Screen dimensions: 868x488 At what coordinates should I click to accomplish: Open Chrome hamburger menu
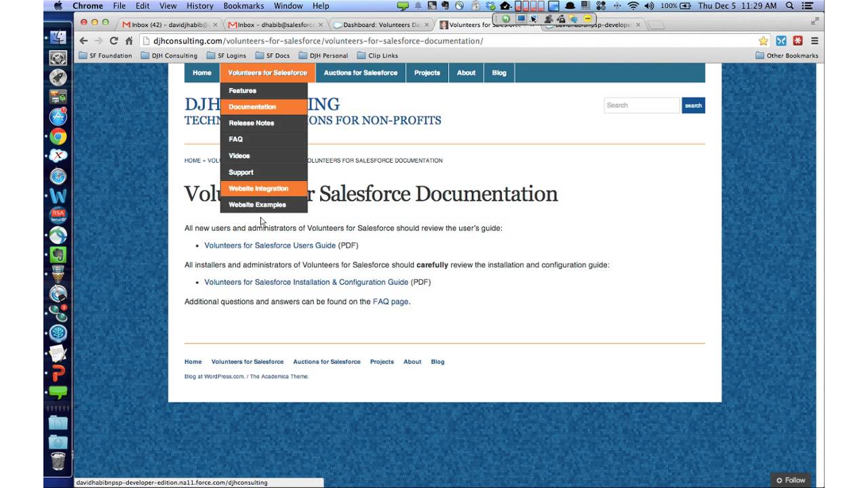tap(814, 41)
